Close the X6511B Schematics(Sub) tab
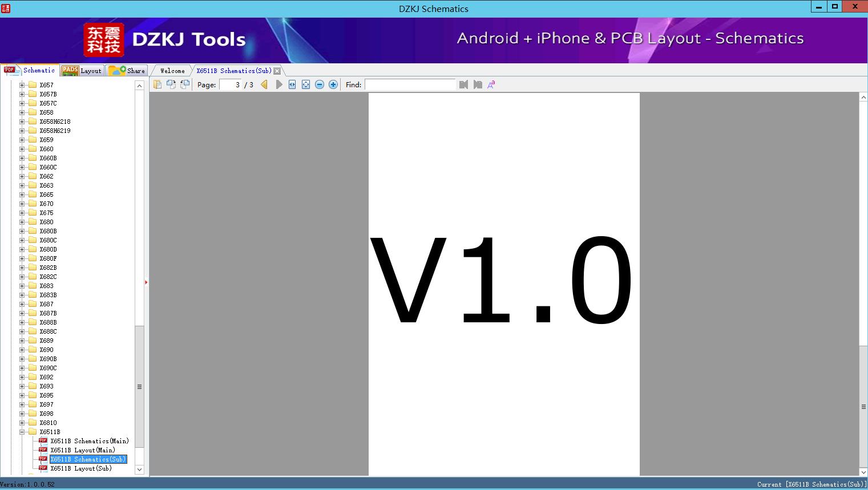 click(x=277, y=71)
